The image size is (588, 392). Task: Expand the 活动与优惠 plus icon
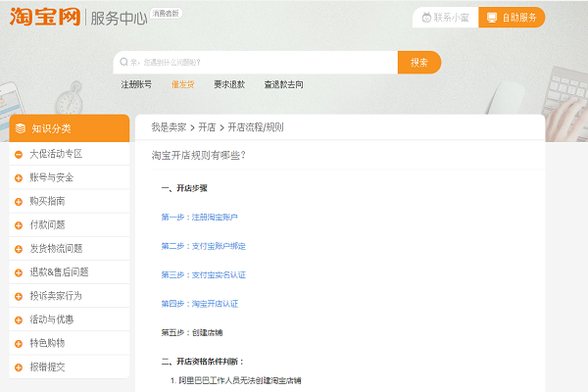pos(19,320)
